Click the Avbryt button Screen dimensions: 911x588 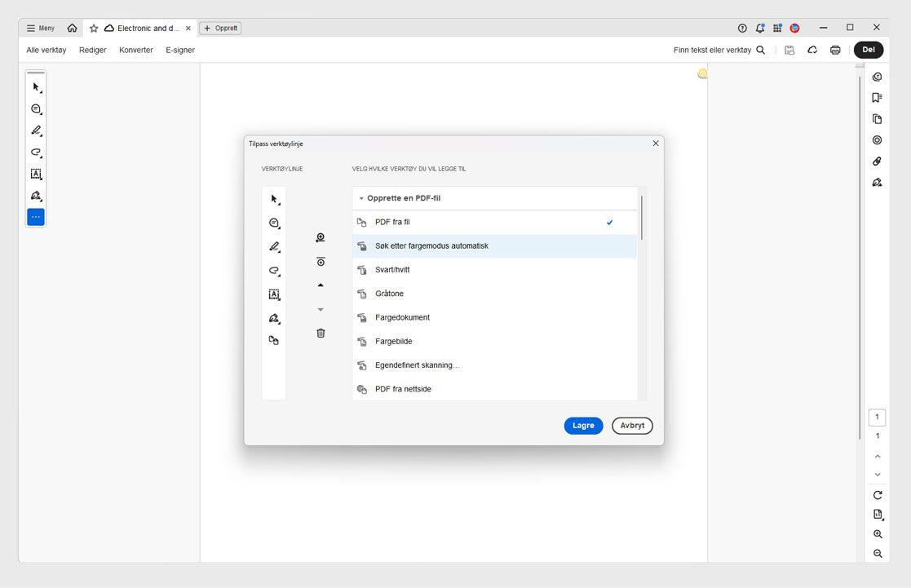(x=632, y=426)
